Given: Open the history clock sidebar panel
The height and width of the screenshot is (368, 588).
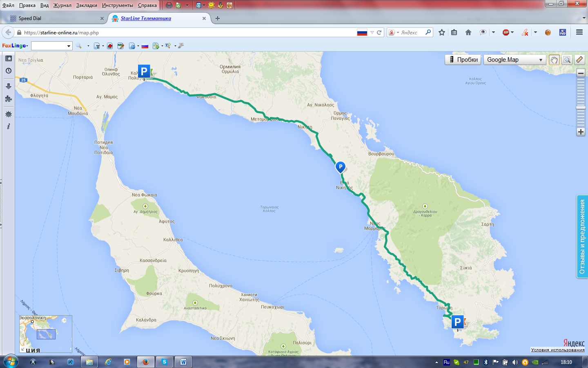Looking at the screenshot, I should 8,71.
